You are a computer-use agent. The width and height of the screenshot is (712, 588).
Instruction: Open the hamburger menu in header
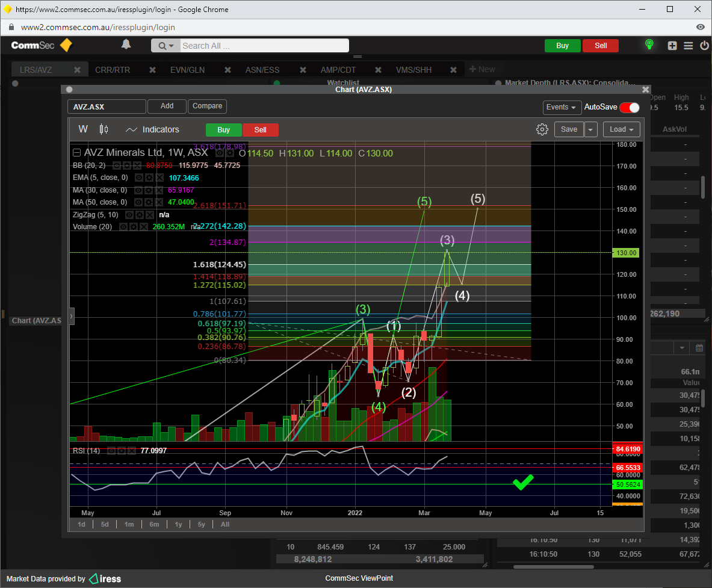pyautogui.click(x=689, y=46)
